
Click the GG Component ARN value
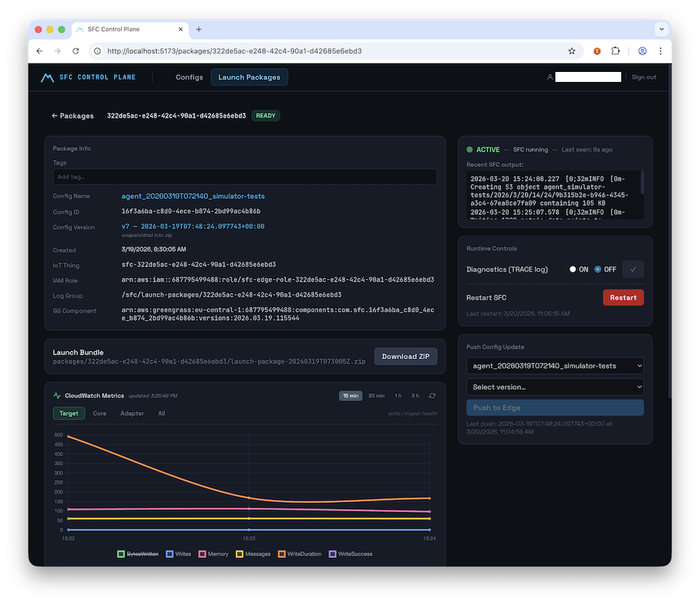[x=278, y=314]
